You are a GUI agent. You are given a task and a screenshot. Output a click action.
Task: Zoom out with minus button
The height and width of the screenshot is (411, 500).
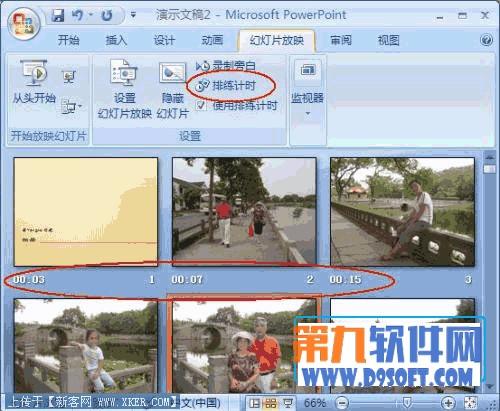point(342,403)
